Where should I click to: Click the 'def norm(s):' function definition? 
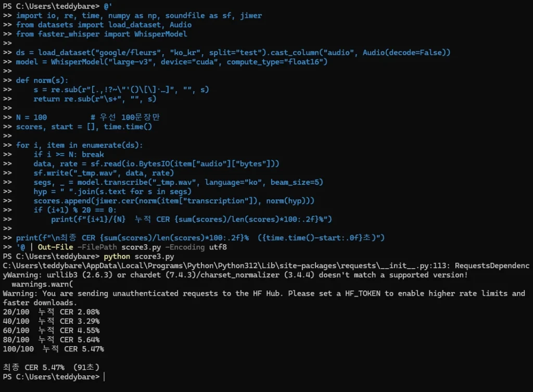(x=42, y=80)
